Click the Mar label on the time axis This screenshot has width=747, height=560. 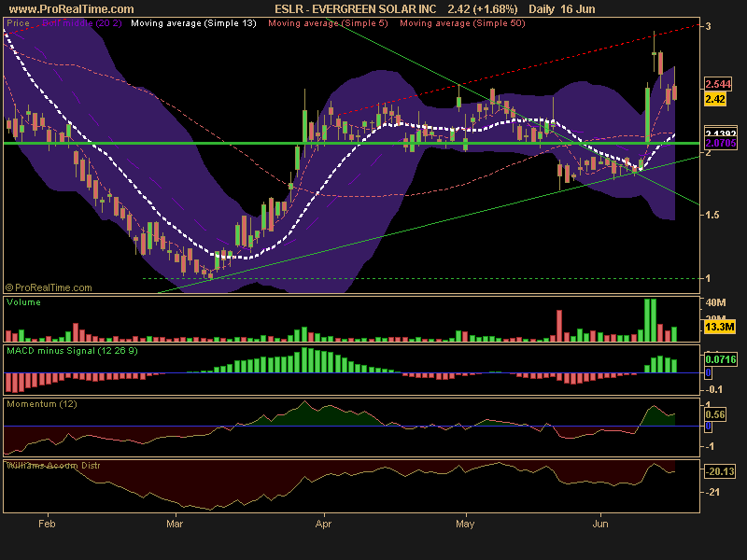pos(175,524)
